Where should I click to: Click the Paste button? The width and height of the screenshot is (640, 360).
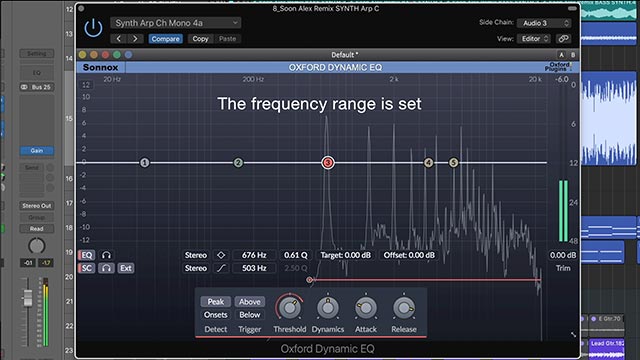[227, 39]
